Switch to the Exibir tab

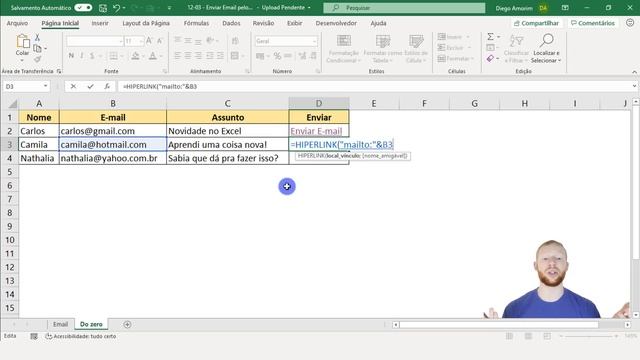pyautogui.click(x=294, y=23)
